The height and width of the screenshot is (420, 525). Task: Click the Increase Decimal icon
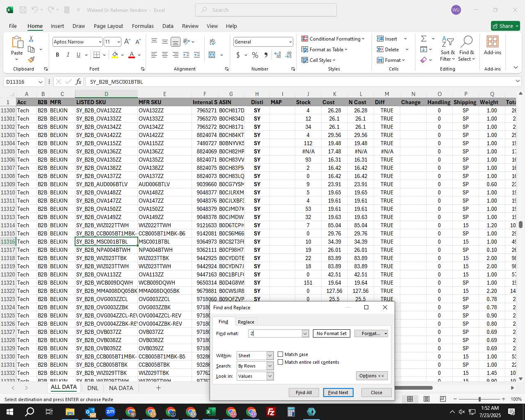pyautogui.click(x=278, y=55)
